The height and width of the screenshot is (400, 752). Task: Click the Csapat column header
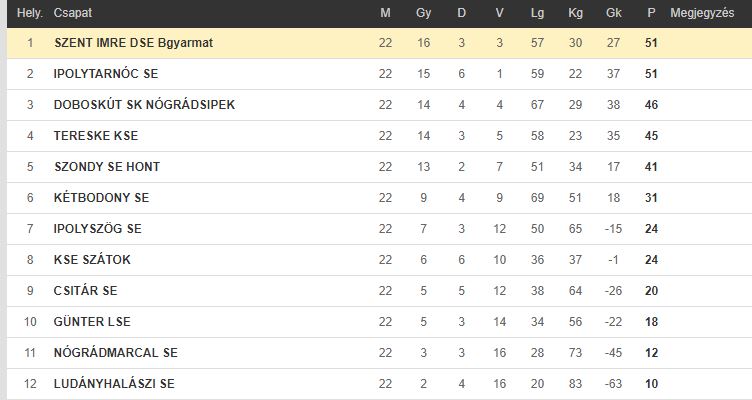[72, 13]
